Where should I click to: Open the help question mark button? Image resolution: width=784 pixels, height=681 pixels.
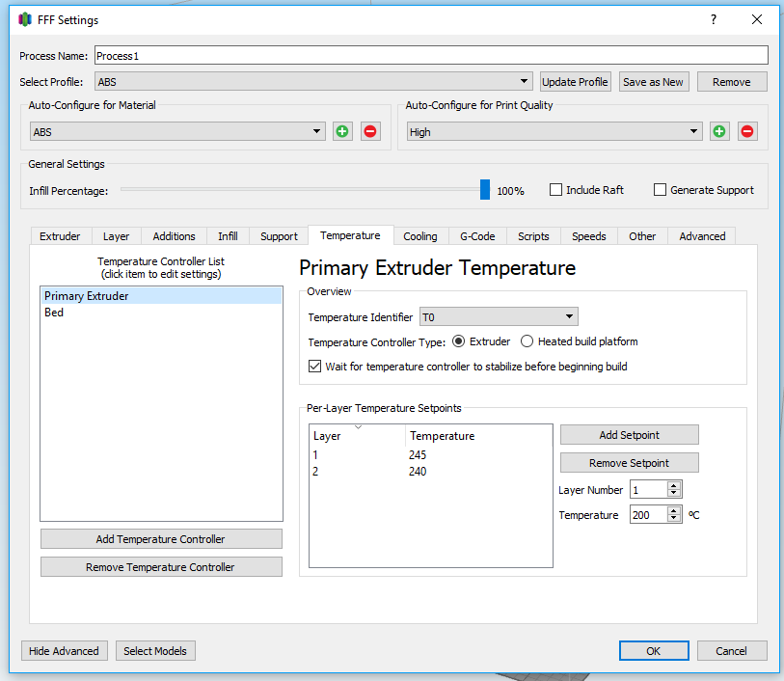714,19
